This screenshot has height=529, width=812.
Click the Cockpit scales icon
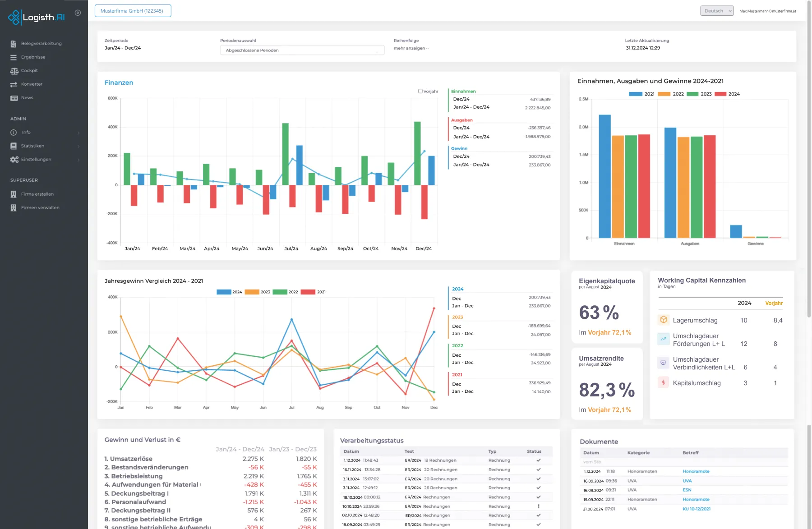click(x=14, y=71)
